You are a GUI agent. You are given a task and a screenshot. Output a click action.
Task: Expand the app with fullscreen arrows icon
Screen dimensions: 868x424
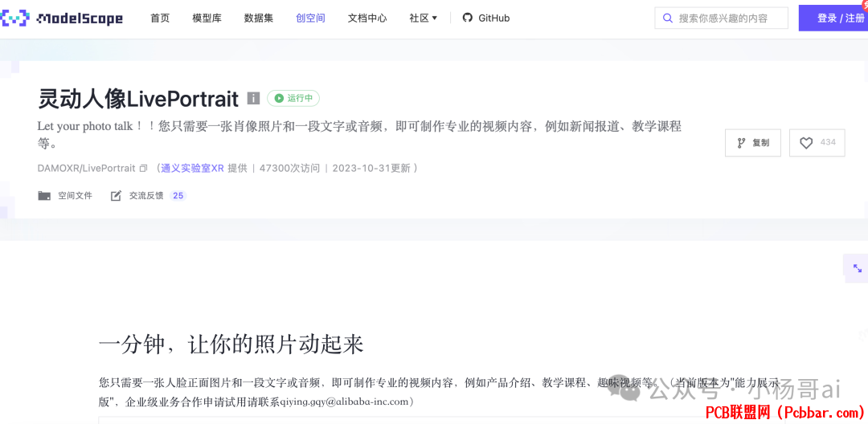click(857, 268)
